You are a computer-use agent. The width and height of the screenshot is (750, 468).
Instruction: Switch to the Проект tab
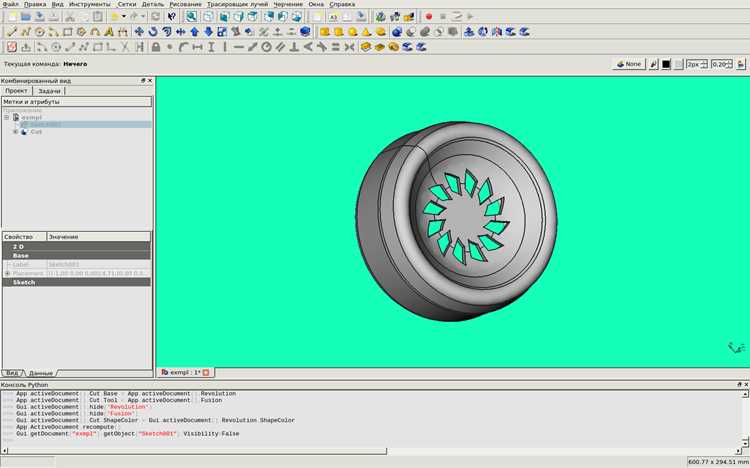coord(16,90)
